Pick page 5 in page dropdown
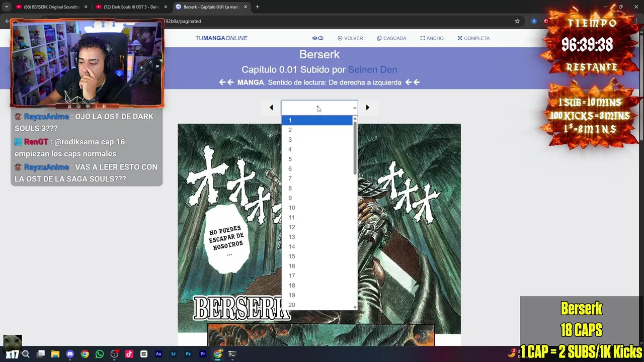 click(x=317, y=159)
